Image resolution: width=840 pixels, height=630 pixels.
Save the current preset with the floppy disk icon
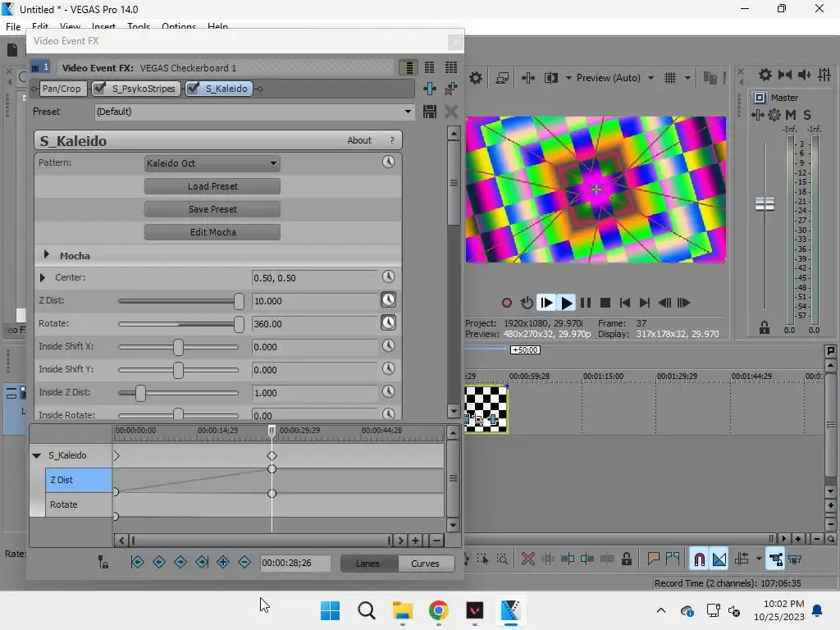(430, 112)
